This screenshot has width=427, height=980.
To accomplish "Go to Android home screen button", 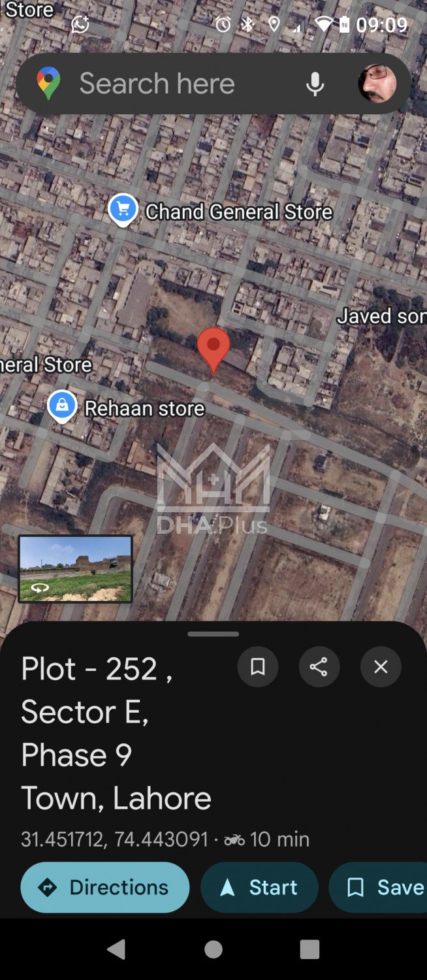I will (x=214, y=949).
